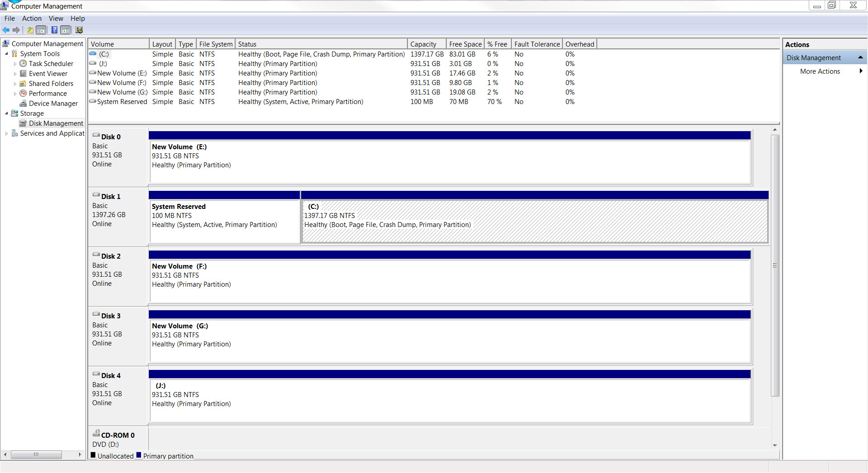Click the Performance icon
The width and height of the screenshot is (868, 473).
pyautogui.click(x=23, y=94)
